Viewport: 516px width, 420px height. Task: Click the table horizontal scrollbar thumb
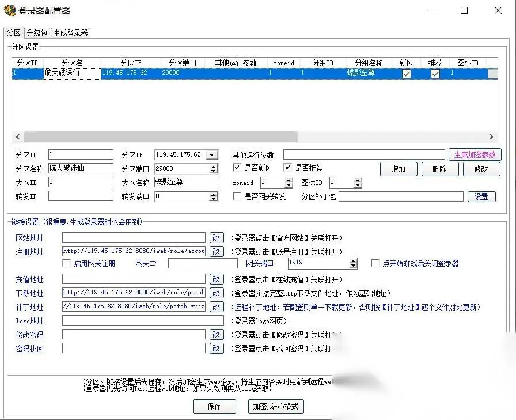point(161,137)
